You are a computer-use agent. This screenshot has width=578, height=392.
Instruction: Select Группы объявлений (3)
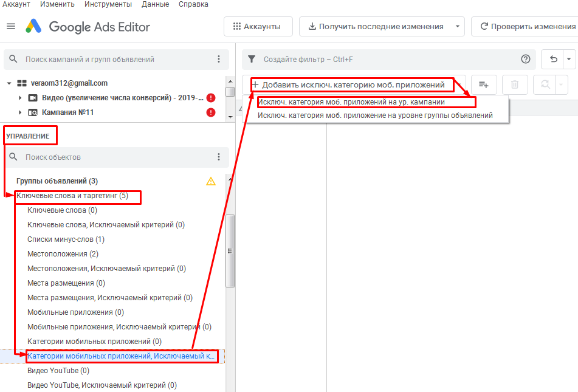click(57, 181)
